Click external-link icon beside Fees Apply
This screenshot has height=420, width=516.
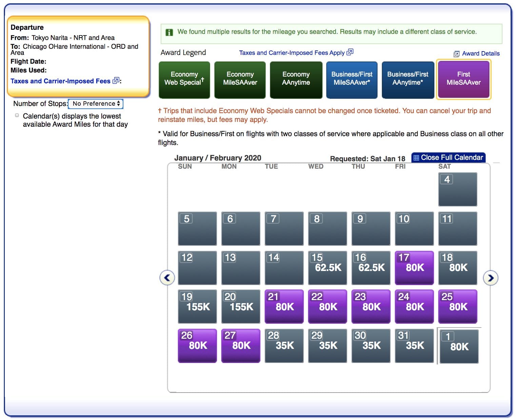[x=350, y=52]
